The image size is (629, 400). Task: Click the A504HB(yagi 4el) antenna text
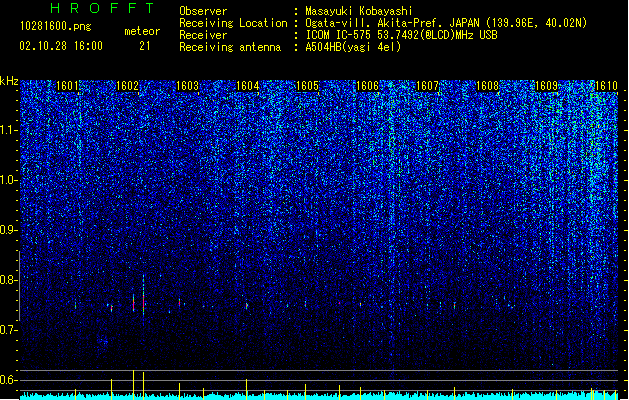click(353, 47)
